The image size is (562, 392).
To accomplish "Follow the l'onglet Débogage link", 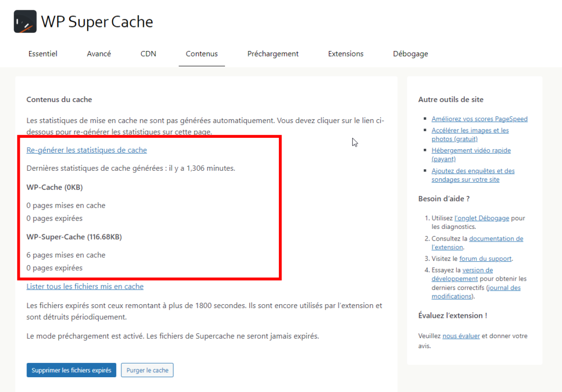I will [481, 218].
